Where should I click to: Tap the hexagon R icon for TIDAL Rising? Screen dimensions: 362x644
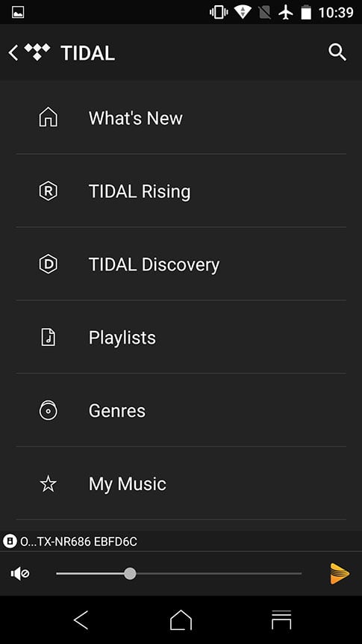tap(48, 191)
